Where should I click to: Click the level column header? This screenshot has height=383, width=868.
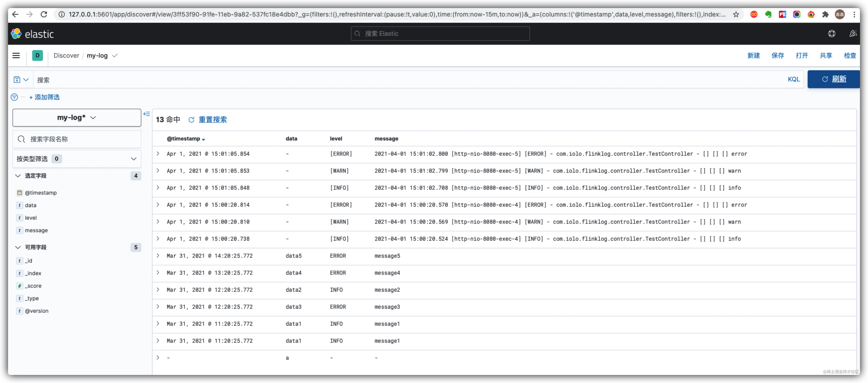[x=336, y=138]
